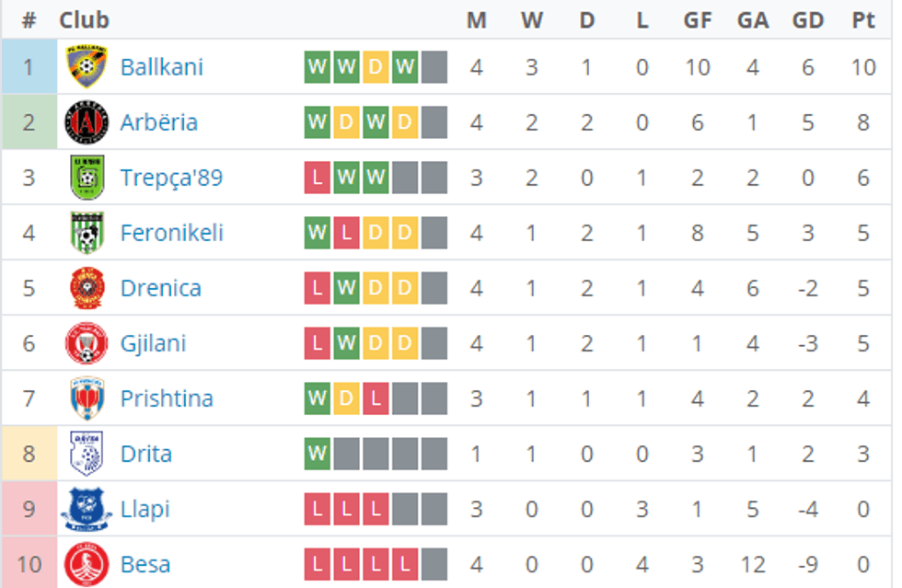The width and height of the screenshot is (902, 588).
Task: Click the Prishtina club logo
Action: 87,398
